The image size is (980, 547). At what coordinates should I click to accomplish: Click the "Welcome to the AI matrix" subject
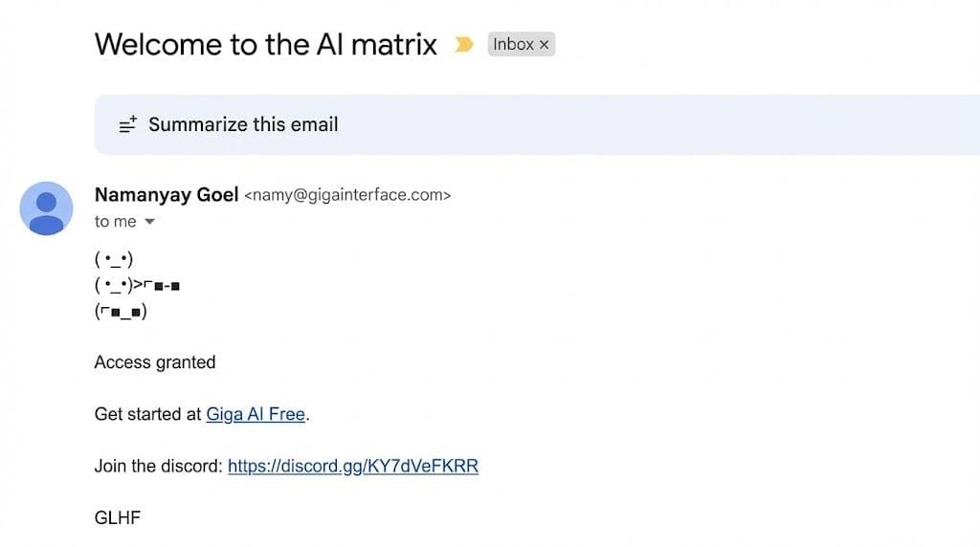point(266,44)
